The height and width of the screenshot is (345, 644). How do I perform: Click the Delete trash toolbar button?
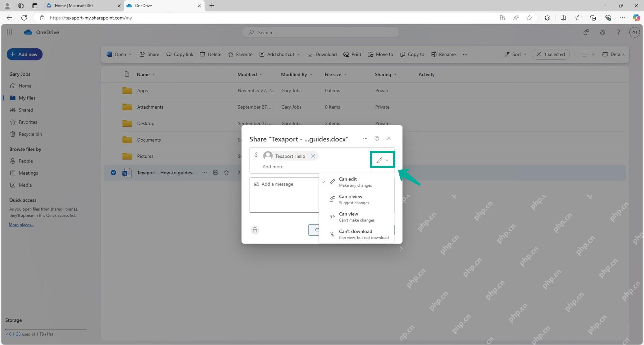point(210,54)
